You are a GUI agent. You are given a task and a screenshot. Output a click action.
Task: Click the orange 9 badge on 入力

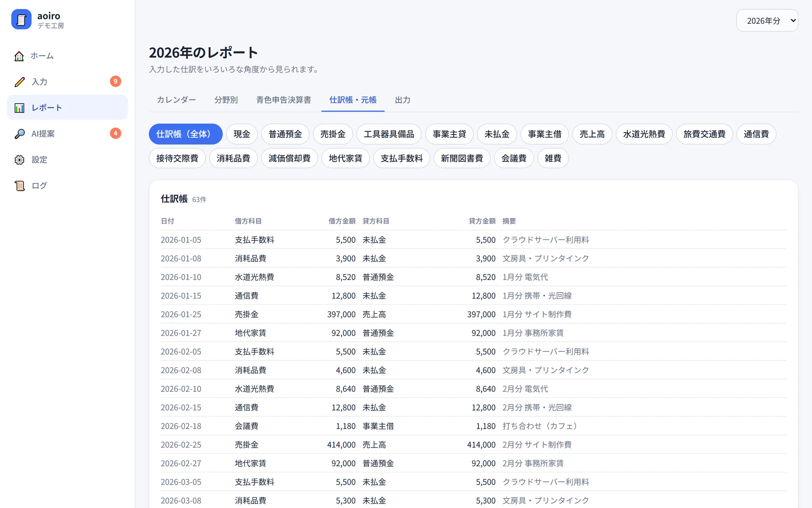(x=115, y=81)
